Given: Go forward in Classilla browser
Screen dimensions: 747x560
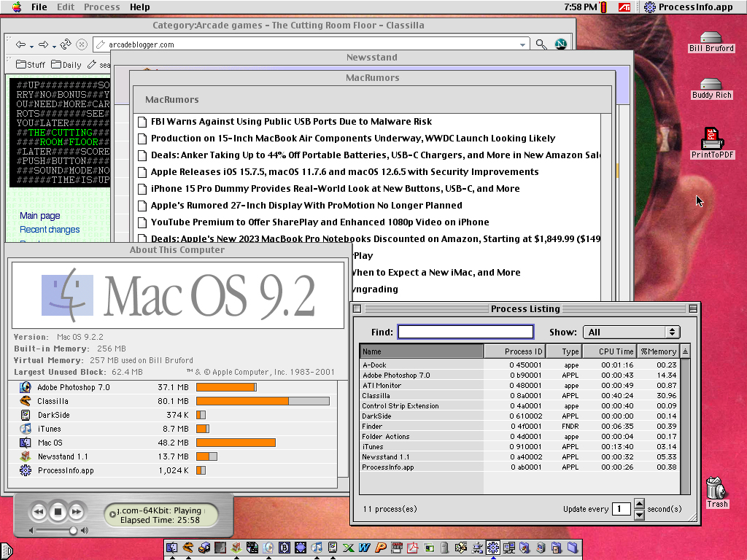Looking at the screenshot, I should (43, 44).
